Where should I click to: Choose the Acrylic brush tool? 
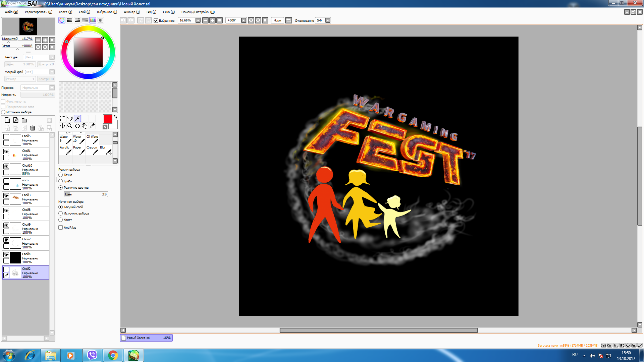pos(65,150)
